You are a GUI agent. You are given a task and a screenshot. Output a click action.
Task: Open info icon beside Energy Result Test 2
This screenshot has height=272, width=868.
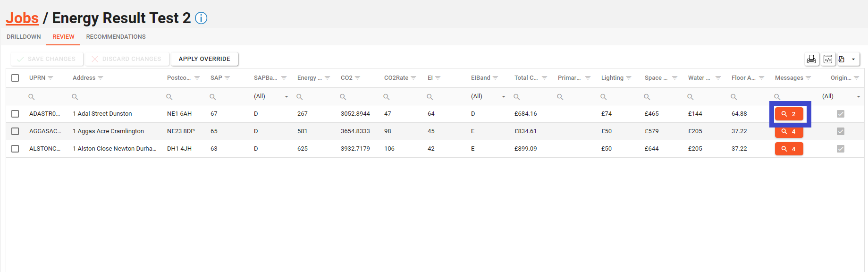tap(201, 18)
